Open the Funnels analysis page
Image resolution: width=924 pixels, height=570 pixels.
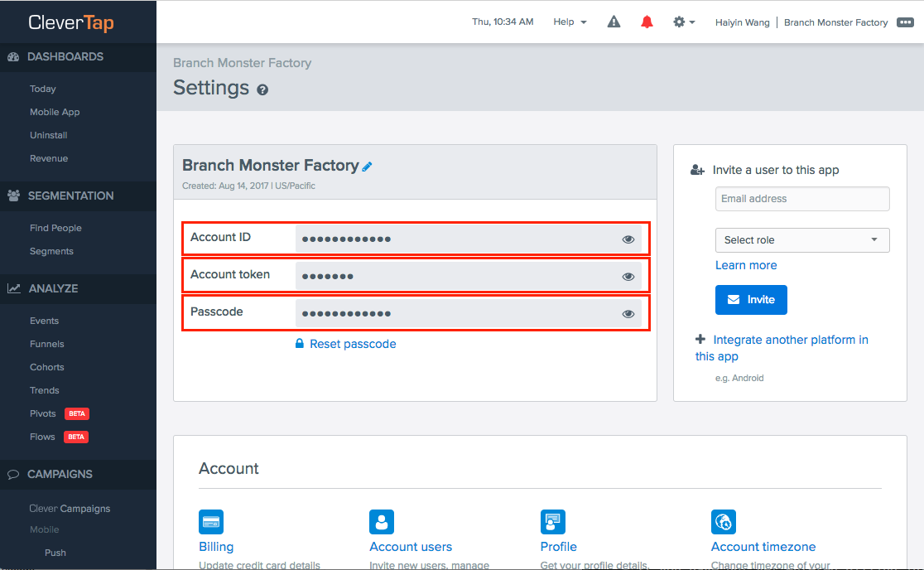(47, 344)
